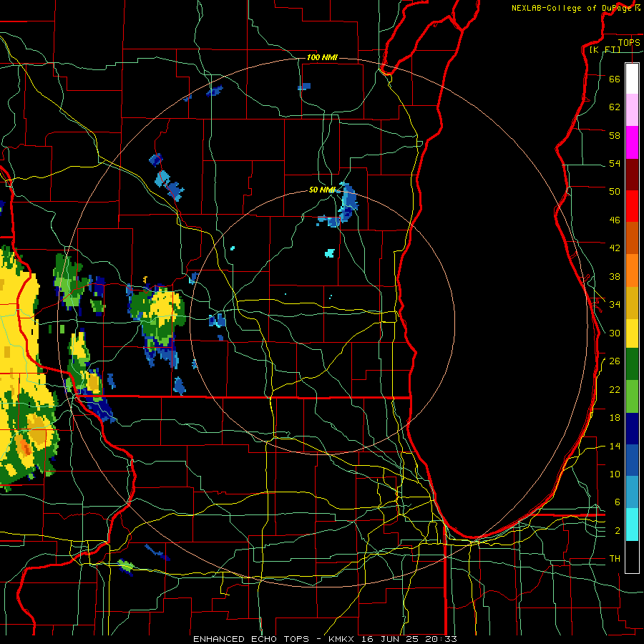Select the cyan legend swatch
This screenshot has width=644, height=644.
[x=632, y=525]
